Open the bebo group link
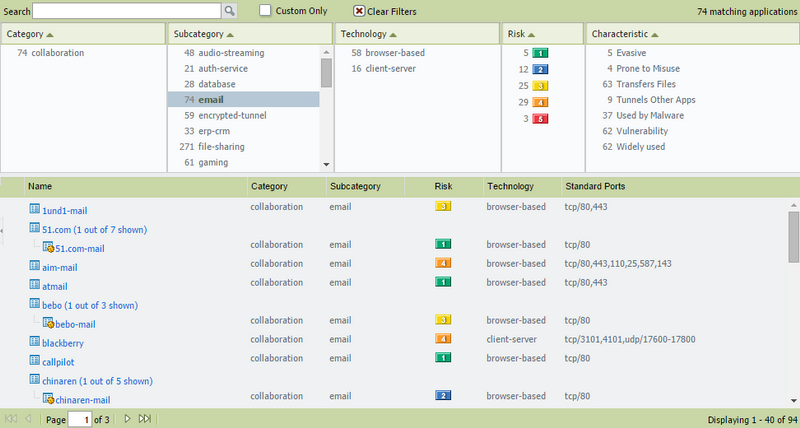Screen dimensions: 800x428 point(90,305)
